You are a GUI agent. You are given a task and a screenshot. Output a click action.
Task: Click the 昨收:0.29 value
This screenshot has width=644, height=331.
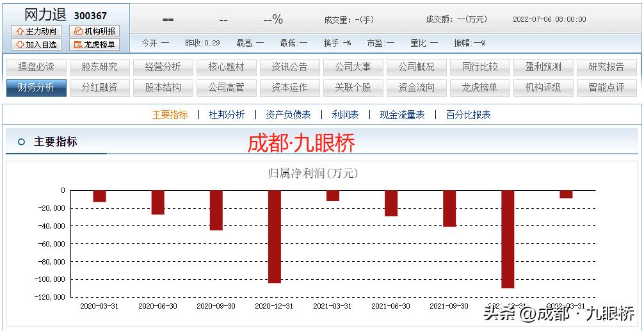point(202,43)
